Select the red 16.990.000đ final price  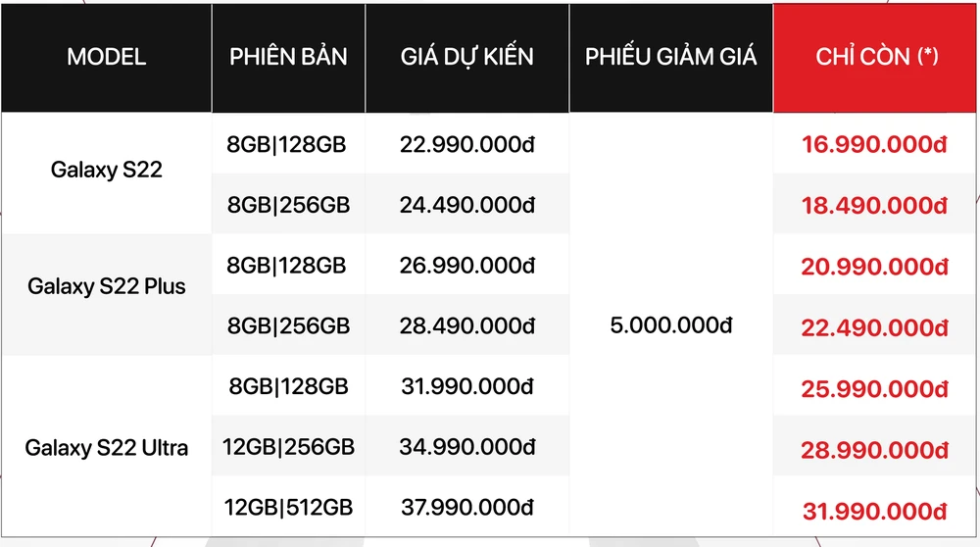tap(875, 146)
